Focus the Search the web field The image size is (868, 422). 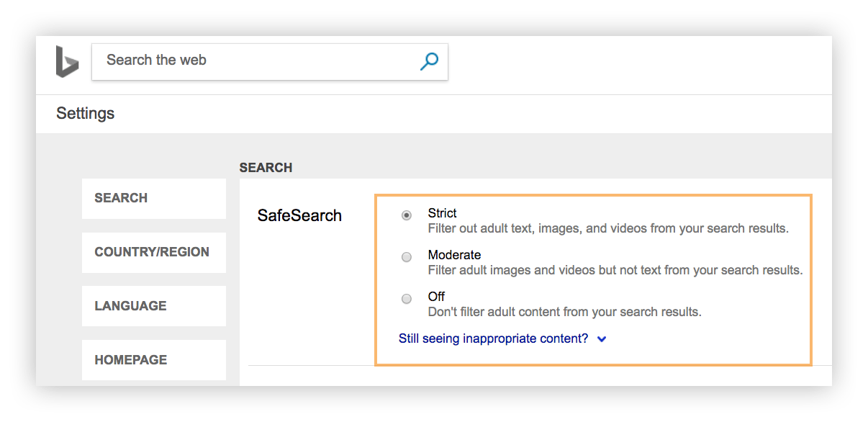(x=259, y=60)
